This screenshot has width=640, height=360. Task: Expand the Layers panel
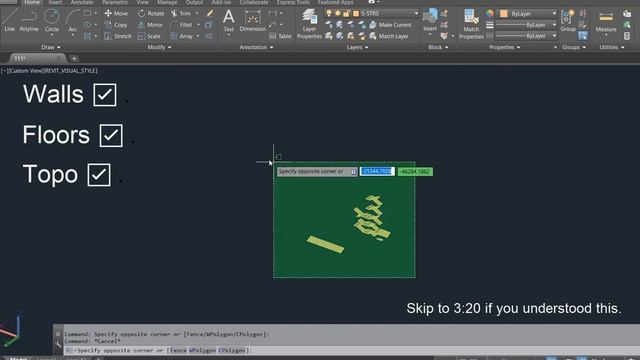click(x=357, y=47)
